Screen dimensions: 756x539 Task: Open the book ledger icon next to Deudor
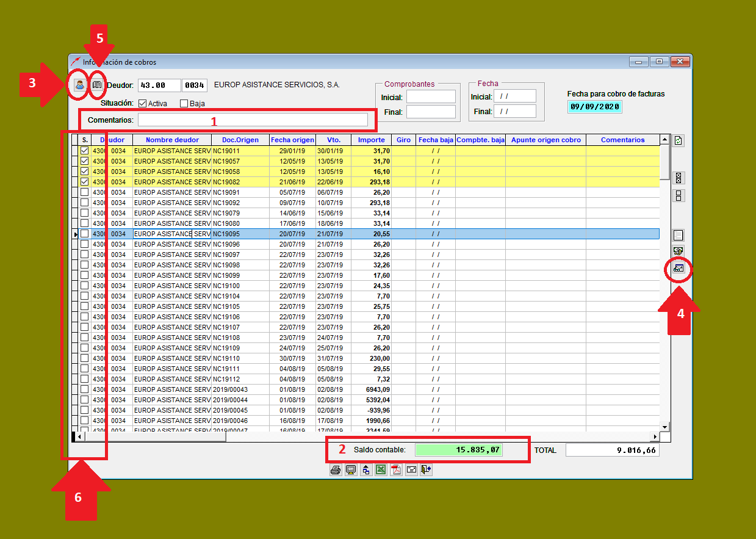click(x=96, y=85)
